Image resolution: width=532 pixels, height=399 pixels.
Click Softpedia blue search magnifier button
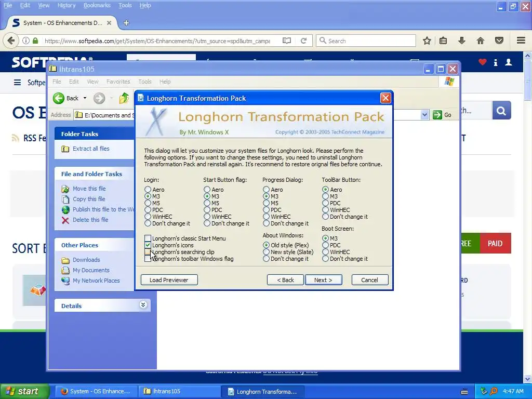[501, 110]
